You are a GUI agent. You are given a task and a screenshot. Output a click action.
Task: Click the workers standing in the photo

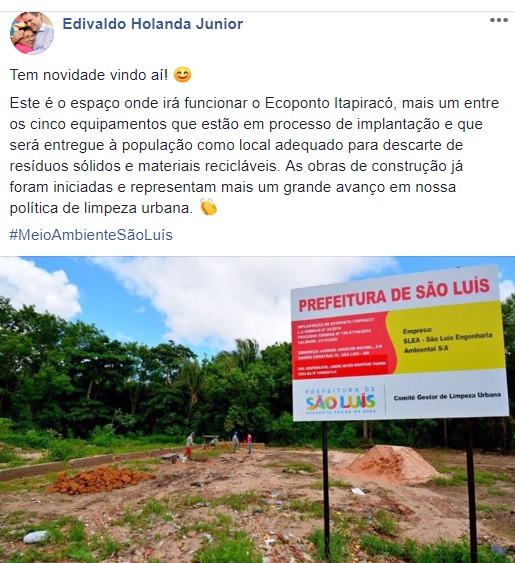coord(219,445)
